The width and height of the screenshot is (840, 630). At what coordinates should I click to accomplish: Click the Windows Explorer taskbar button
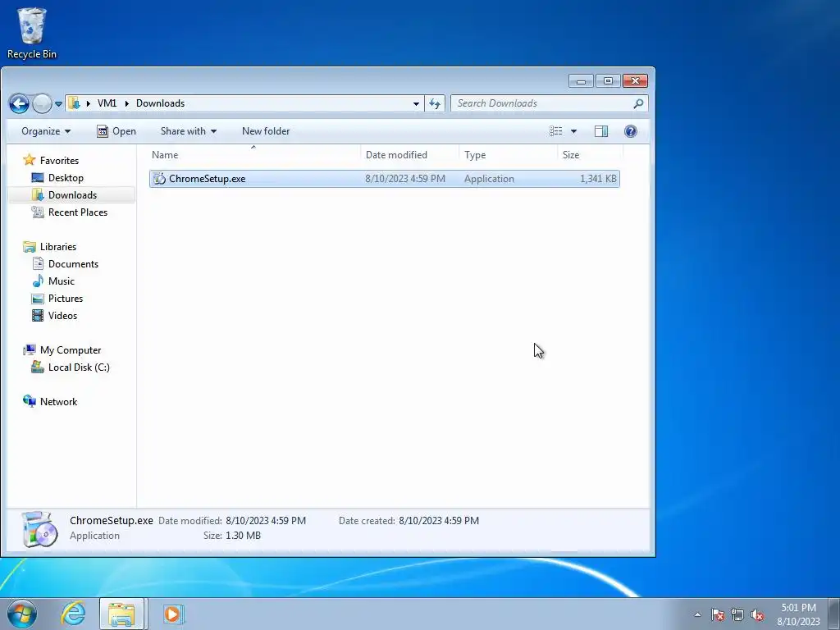121,614
